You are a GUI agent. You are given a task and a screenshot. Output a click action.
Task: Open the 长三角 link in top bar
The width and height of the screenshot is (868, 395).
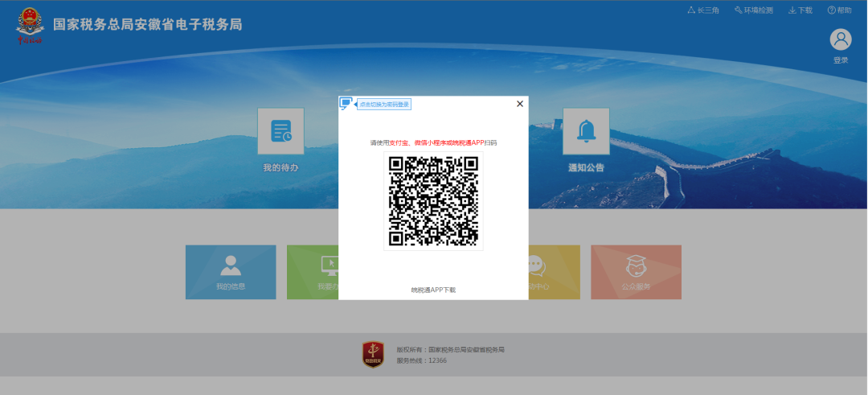(703, 10)
